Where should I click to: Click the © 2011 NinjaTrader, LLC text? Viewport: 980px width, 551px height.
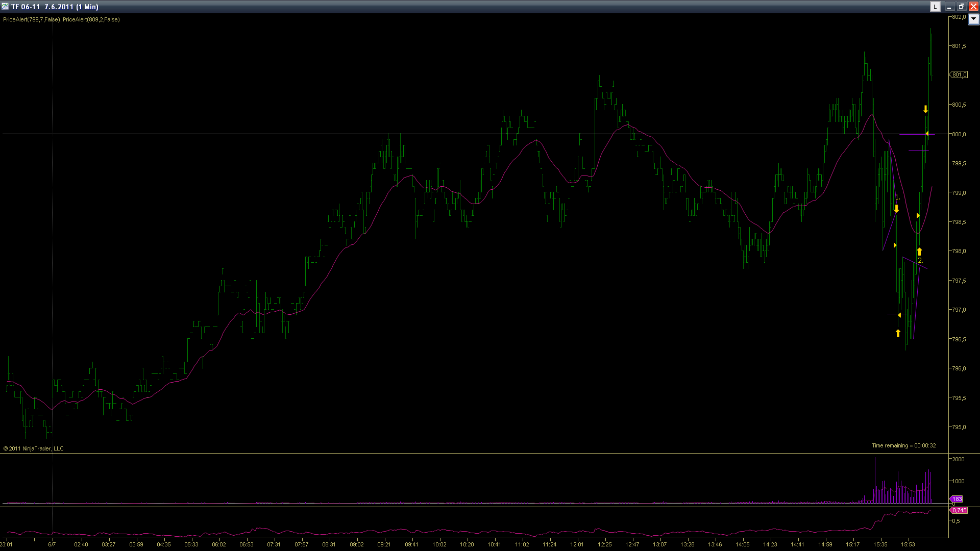(34, 448)
